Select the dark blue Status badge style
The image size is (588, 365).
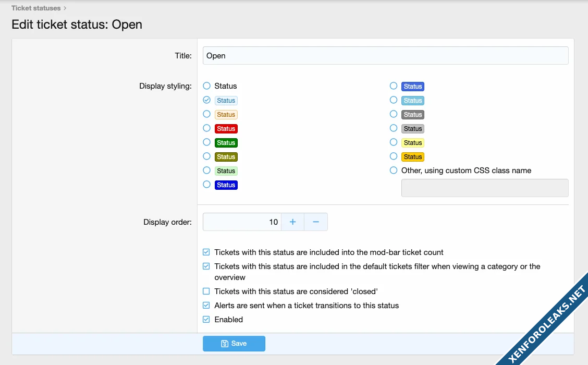click(207, 185)
